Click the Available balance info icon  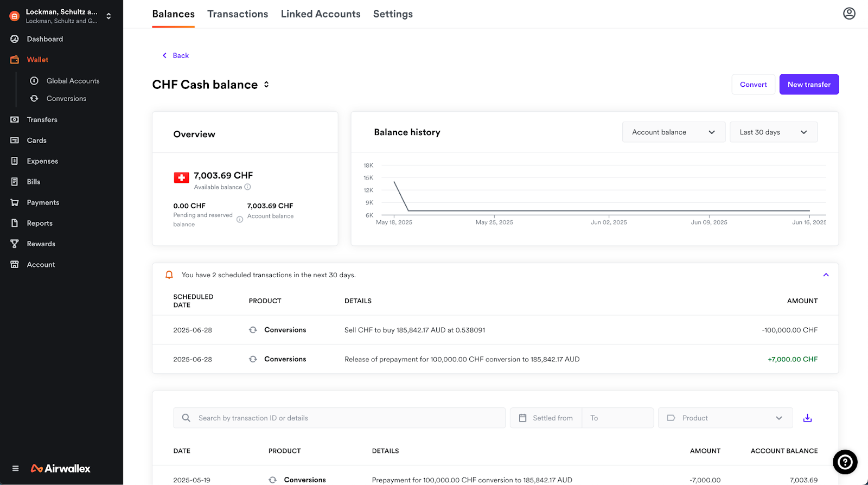click(x=247, y=187)
